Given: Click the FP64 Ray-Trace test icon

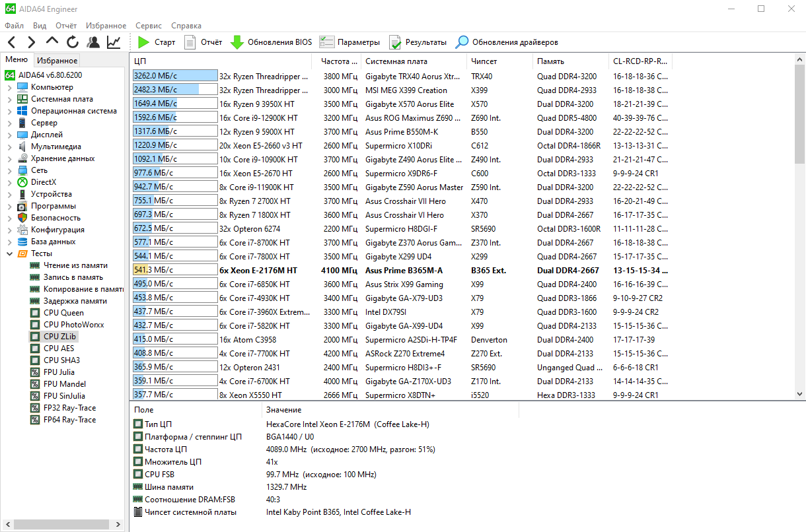Looking at the screenshot, I should click(x=35, y=420).
